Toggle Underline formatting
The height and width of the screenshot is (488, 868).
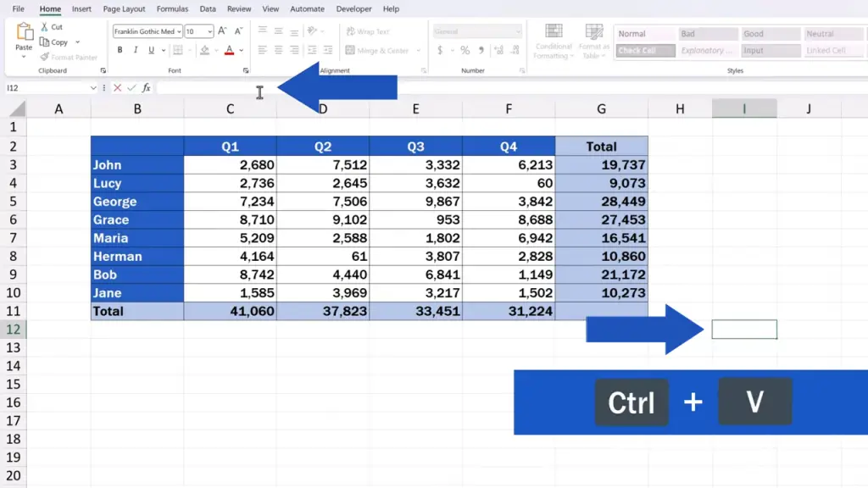(151, 50)
